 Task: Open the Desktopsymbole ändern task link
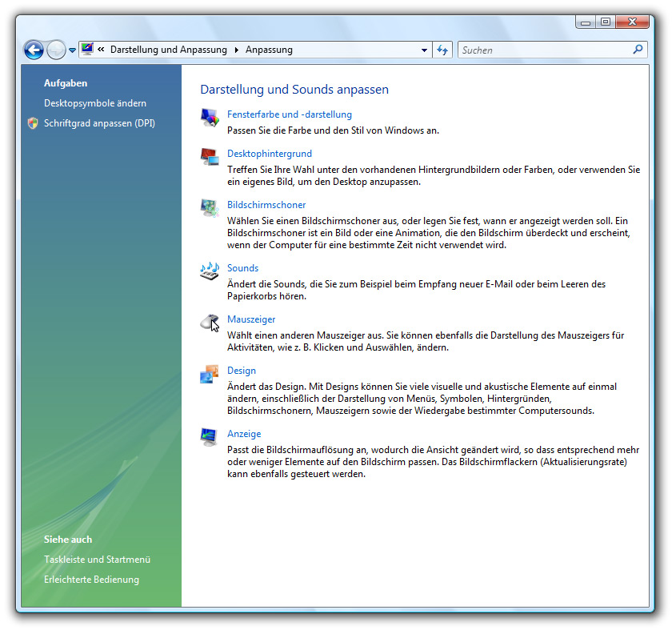pyautogui.click(x=95, y=103)
